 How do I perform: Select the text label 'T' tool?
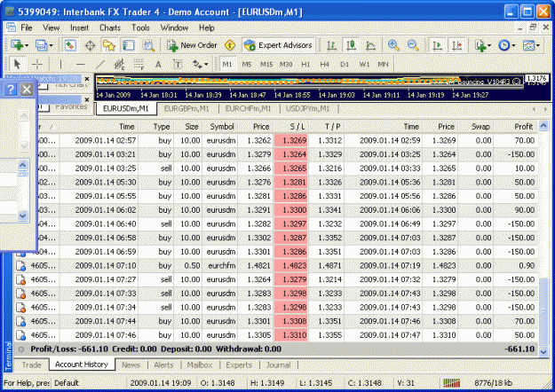[178, 65]
